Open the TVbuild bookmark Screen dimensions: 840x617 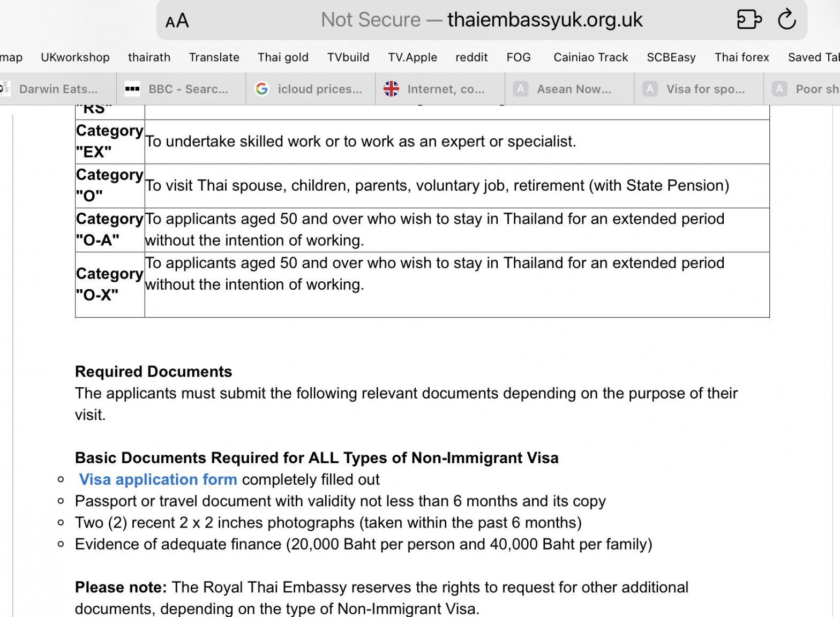[348, 57]
